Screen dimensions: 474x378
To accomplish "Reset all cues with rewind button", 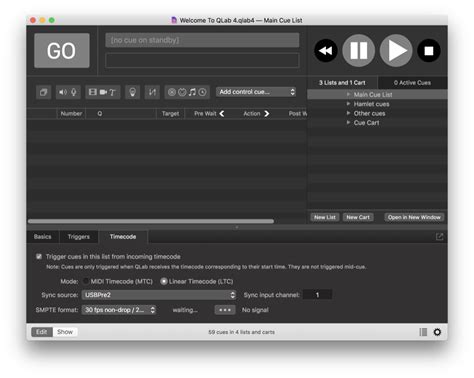I will 326,51.
